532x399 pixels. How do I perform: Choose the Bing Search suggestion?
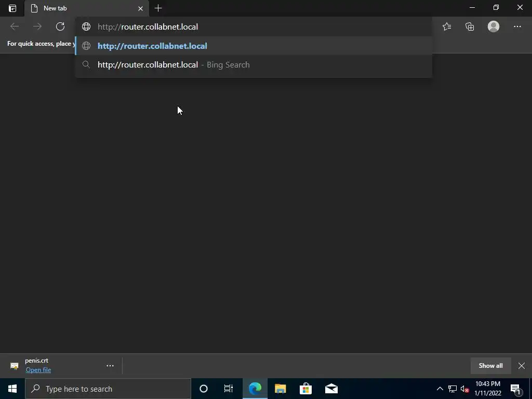click(x=254, y=65)
